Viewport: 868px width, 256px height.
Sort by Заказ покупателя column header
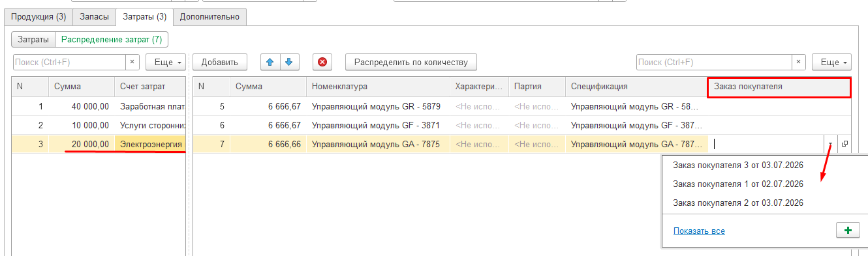779,87
